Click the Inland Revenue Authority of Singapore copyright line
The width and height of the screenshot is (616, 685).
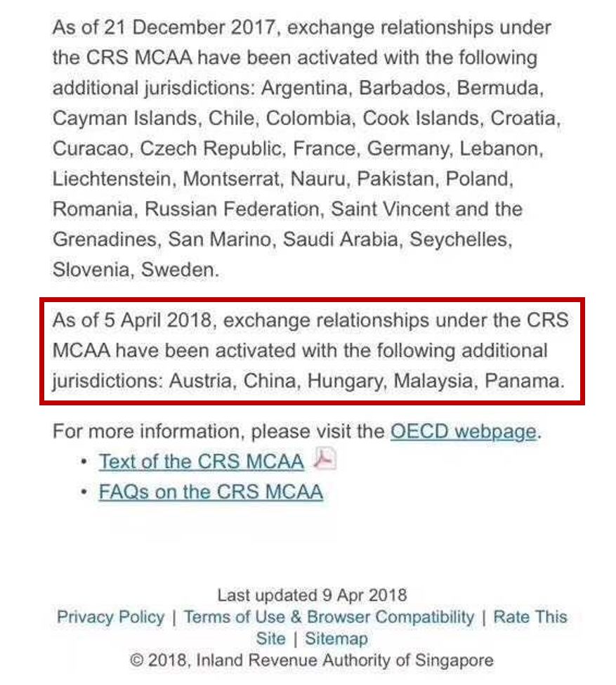coord(311,660)
